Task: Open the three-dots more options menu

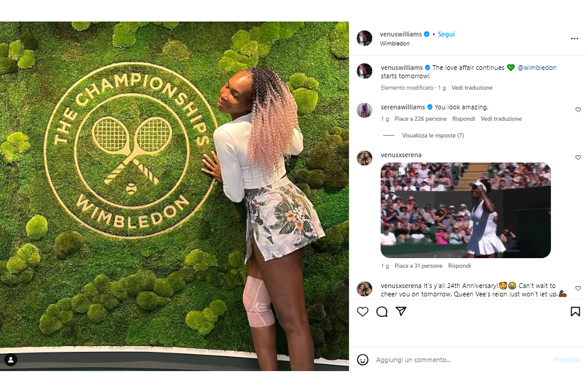Action: pos(574,39)
